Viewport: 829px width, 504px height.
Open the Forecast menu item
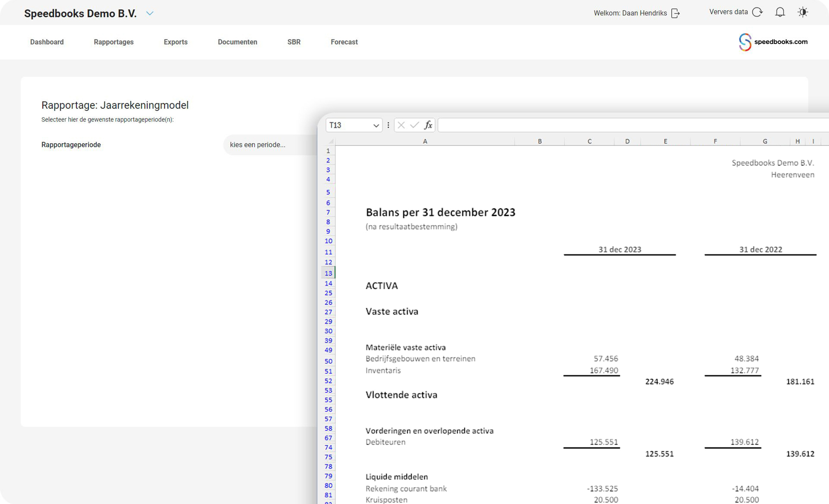[344, 42]
